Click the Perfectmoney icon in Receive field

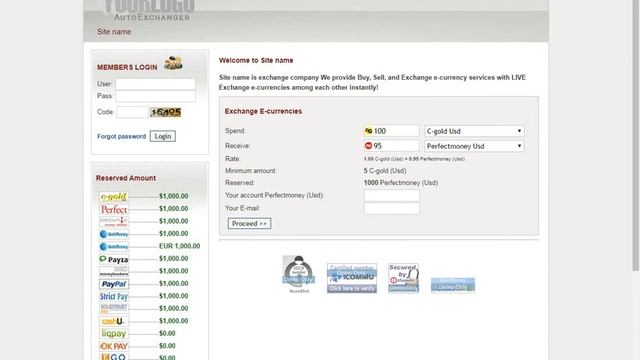point(368,146)
